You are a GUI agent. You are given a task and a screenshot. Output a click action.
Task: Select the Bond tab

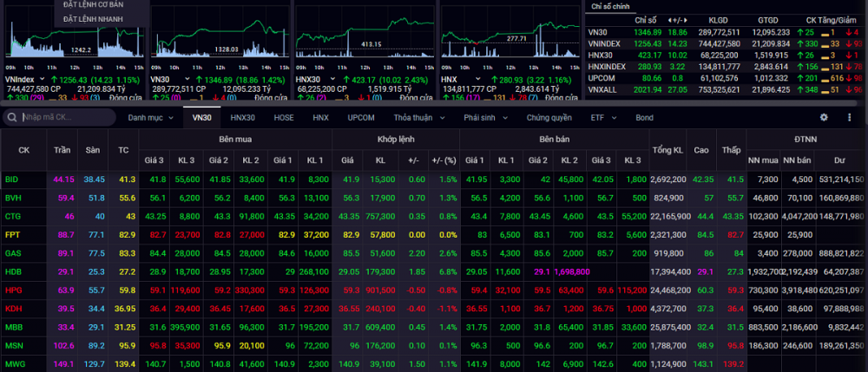(x=644, y=117)
